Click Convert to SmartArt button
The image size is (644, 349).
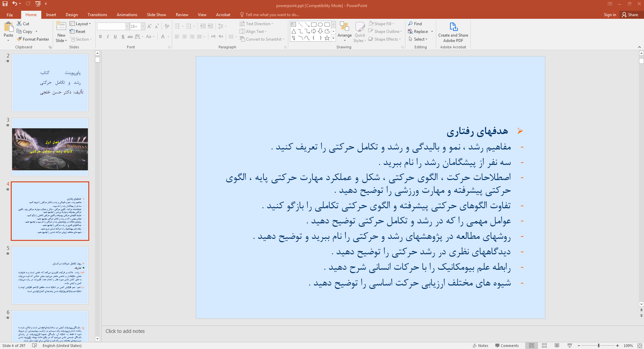click(262, 39)
